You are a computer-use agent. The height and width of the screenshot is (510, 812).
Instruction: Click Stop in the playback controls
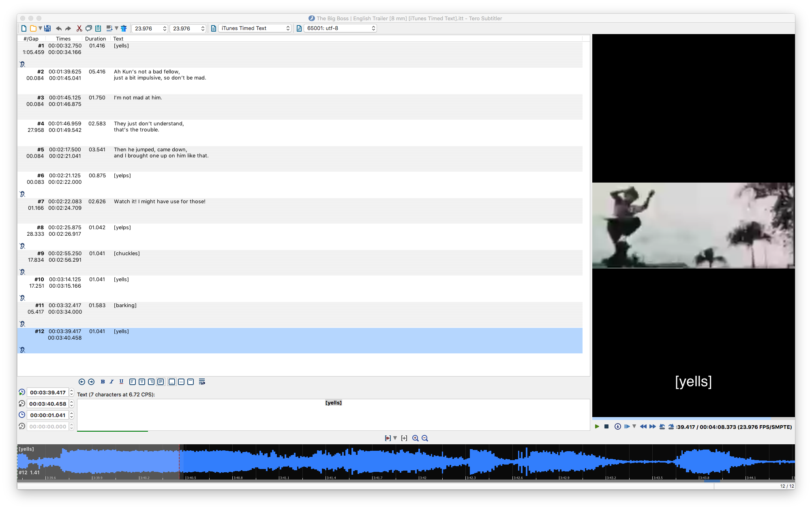pos(606,426)
